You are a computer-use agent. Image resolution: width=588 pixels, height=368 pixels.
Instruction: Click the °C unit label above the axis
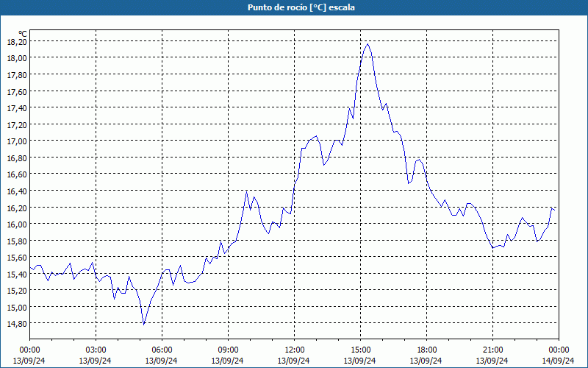click(x=23, y=35)
